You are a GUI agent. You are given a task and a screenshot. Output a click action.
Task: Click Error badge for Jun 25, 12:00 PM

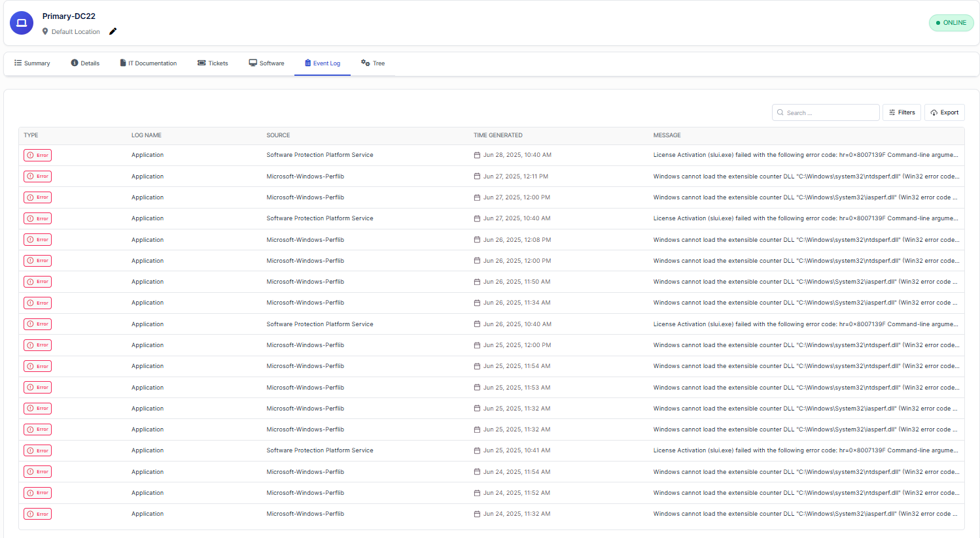(37, 345)
